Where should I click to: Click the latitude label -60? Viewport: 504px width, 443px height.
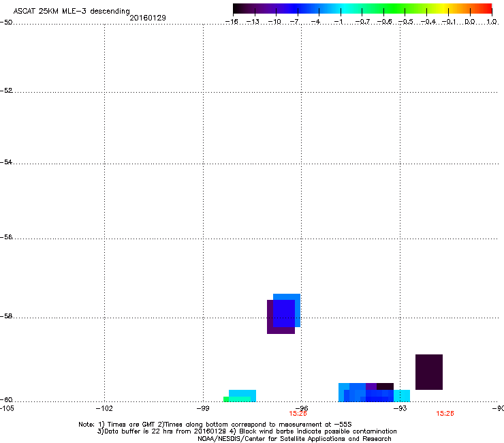point(6,400)
